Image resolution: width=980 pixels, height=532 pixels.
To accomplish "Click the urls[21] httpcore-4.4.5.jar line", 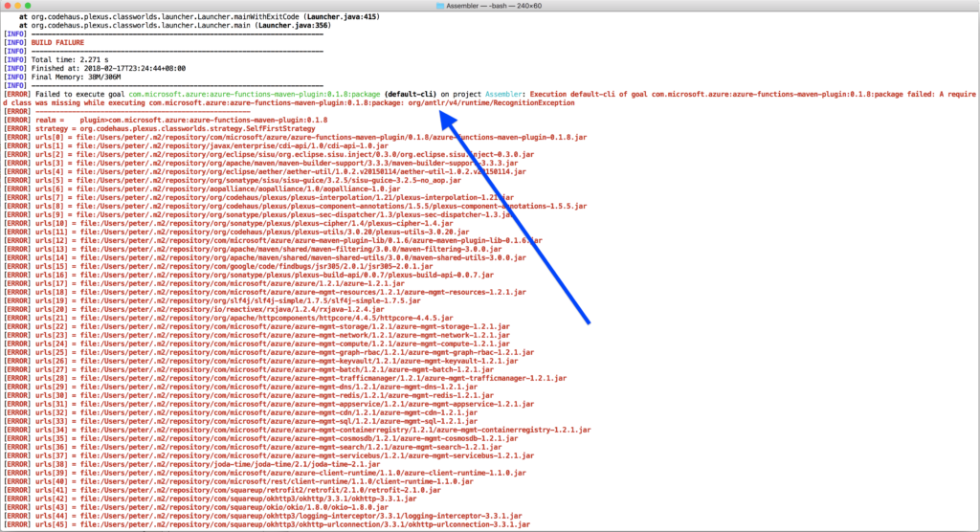I will tap(228, 318).
